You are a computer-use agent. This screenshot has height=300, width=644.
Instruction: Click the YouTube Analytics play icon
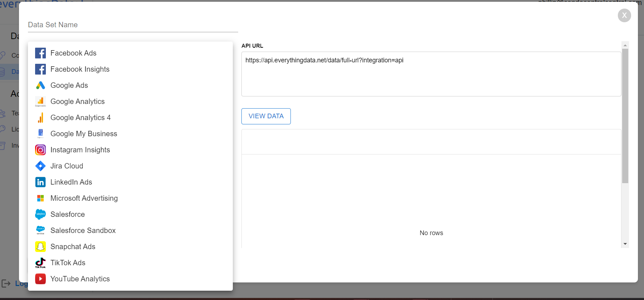40,279
